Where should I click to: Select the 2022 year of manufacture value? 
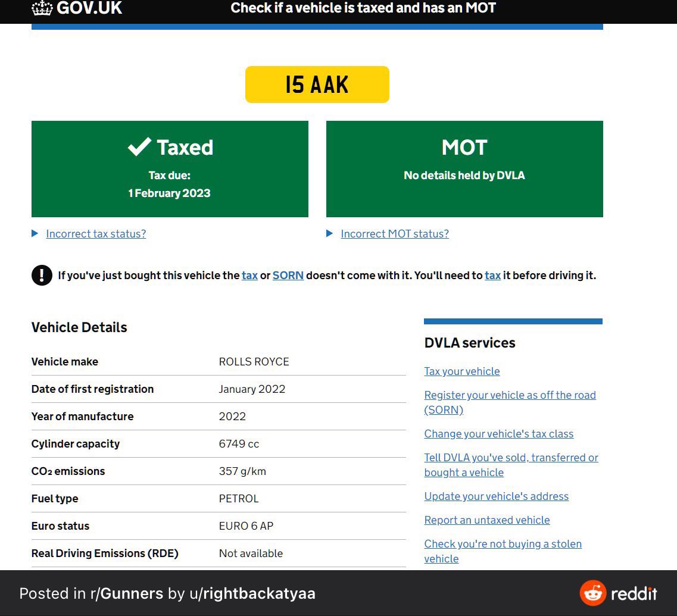pos(232,417)
